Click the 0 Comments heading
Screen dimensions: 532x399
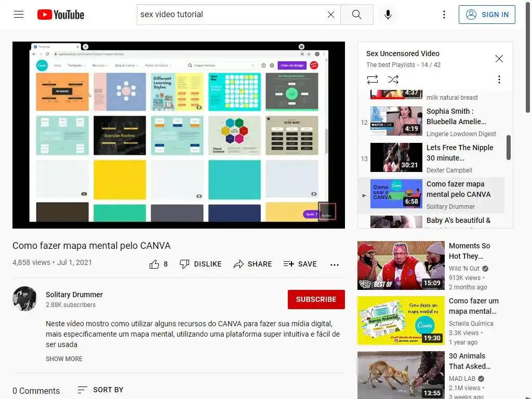point(36,391)
